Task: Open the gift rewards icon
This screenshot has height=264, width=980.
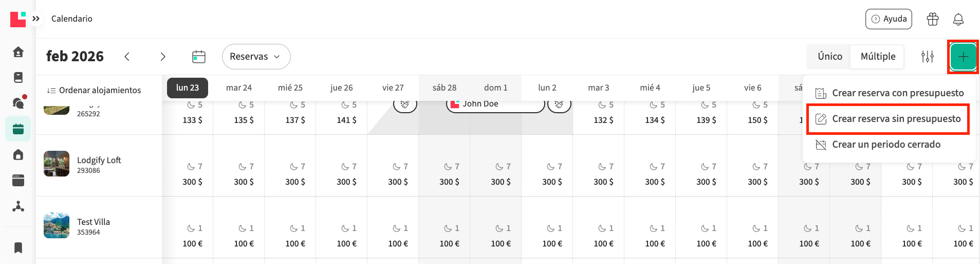Action: (x=932, y=19)
